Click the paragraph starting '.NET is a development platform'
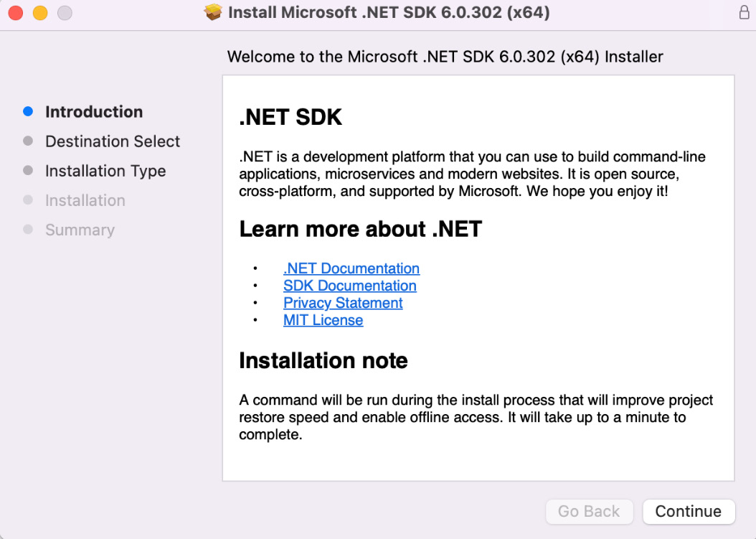The image size is (756, 539). pos(473,174)
